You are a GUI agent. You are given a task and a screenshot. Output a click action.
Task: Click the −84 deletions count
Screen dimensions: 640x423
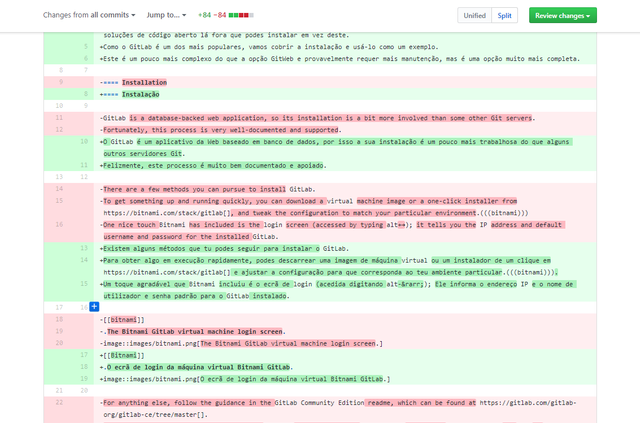(220, 15)
